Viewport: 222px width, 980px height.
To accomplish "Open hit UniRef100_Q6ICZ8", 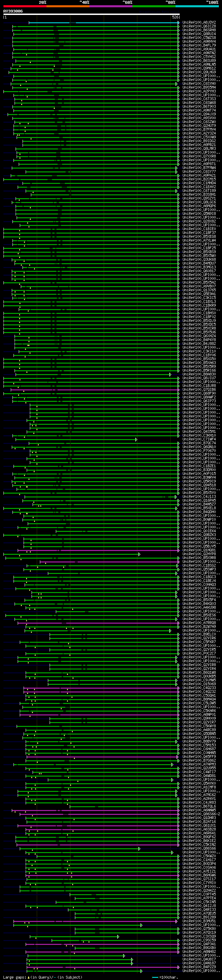I will pyautogui.click(x=199, y=27).
